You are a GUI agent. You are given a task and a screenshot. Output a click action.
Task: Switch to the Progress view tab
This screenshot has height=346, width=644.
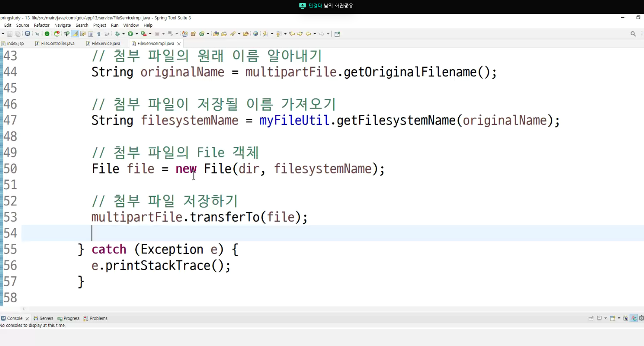pyautogui.click(x=68, y=318)
